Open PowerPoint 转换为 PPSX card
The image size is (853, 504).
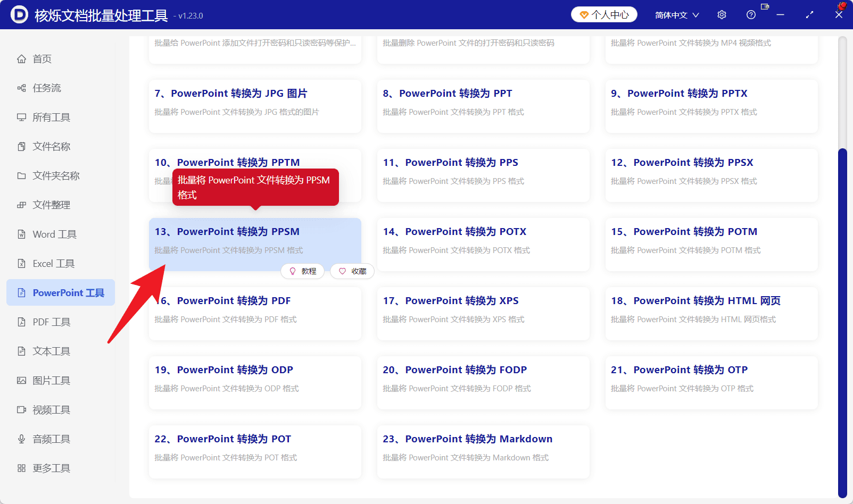tap(711, 175)
